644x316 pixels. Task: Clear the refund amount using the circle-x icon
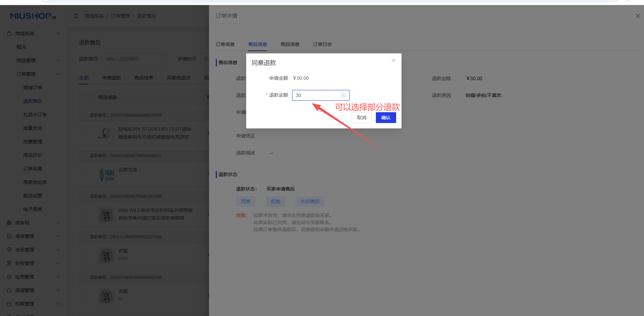[344, 95]
